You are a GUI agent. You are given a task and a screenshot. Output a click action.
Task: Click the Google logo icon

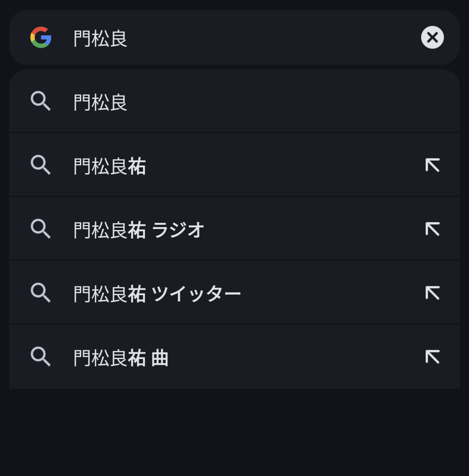click(41, 38)
